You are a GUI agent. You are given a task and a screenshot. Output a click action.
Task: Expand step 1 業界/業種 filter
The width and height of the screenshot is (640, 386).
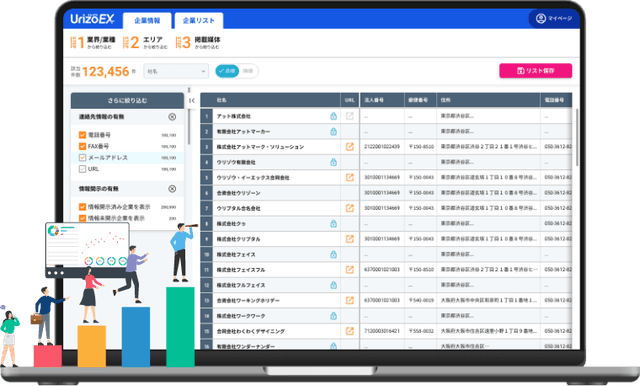pos(93,42)
